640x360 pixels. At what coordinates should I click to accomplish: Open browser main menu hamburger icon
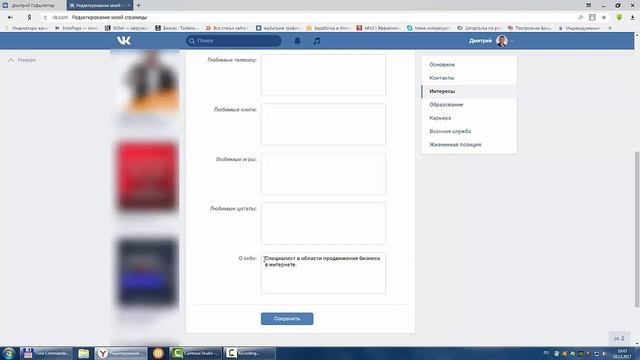coord(589,5)
